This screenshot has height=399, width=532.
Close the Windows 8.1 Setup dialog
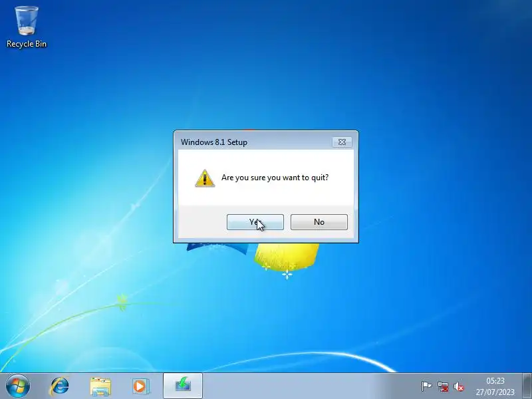tap(342, 142)
